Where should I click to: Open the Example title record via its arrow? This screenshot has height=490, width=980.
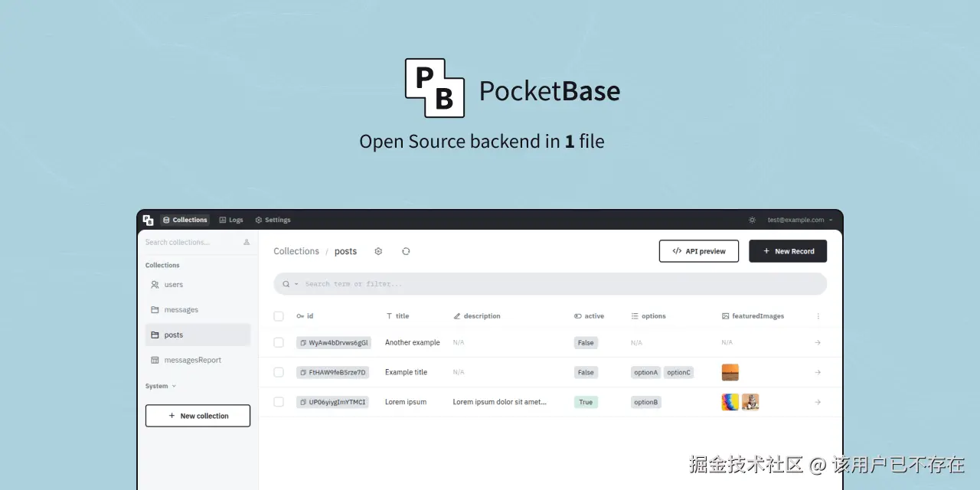(x=818, y=372)
